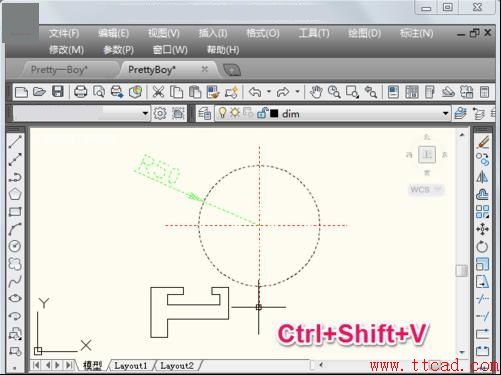Choose the Circle drawing tool
Screen dimensions: 501x375
[x=15, y=246]
